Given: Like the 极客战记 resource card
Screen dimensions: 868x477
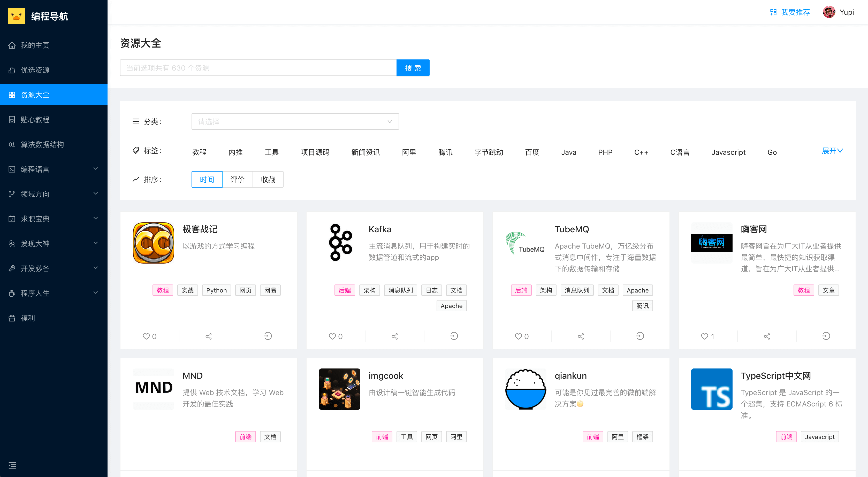Looking at the screenshot, I should (x=146, y=336).
